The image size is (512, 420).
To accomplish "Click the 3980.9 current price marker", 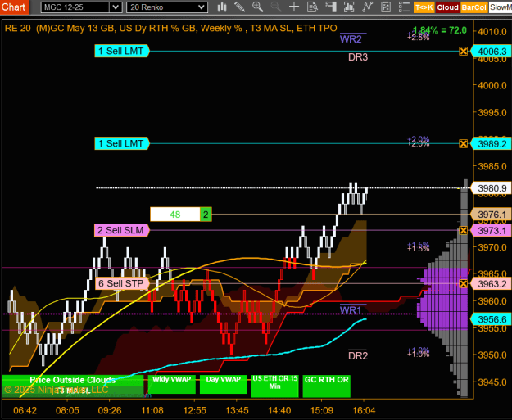I will click(x=491, y=188).
